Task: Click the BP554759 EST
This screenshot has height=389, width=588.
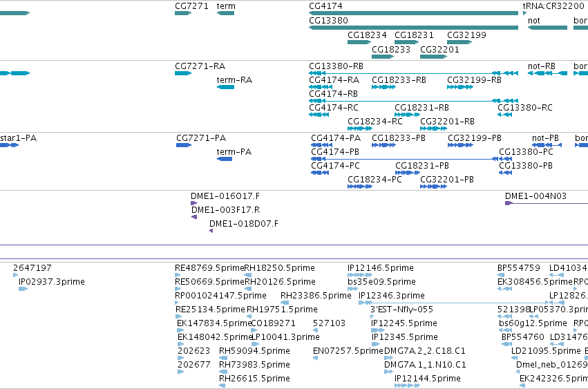Action: (502, 275)
